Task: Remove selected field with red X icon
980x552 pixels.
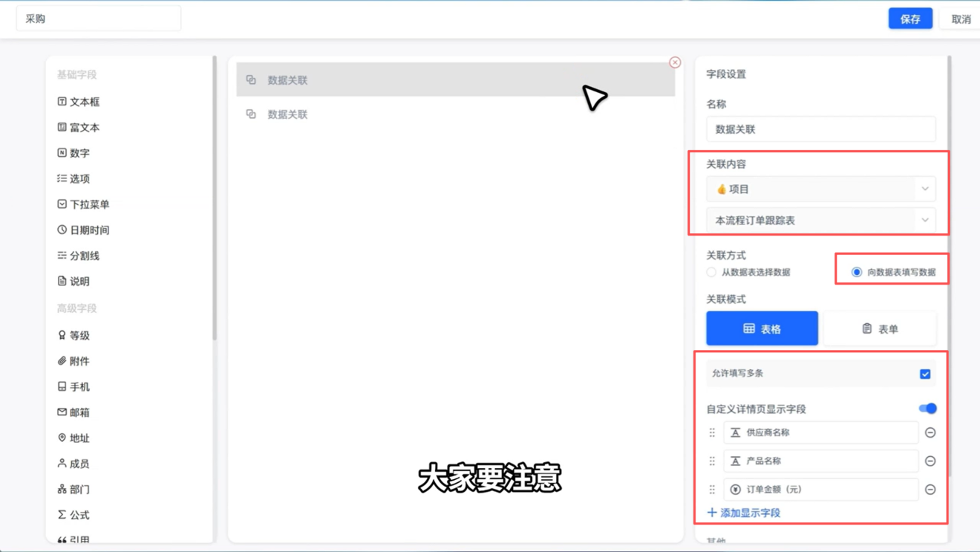Action: (x=675, y=62)
